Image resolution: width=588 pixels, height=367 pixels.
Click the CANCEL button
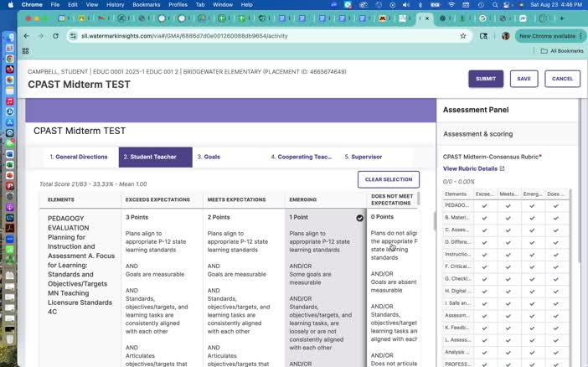tap(562, 79)
